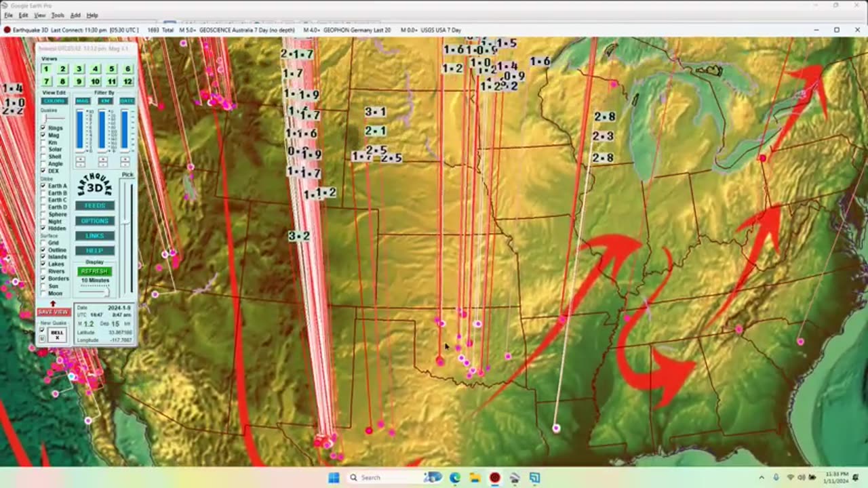Select view preset 6

coord(127,68)
